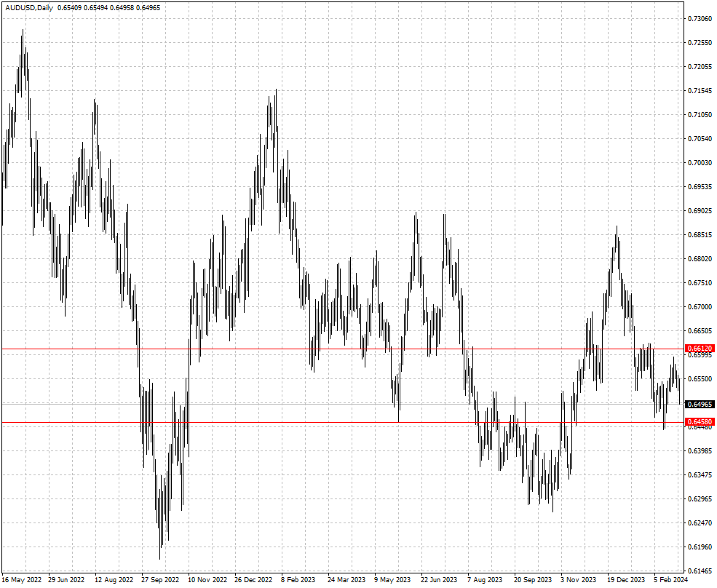Click the 0.71050 price axis label
The image size is (717, 588).
pyautogui.click(x=700, y=115)
